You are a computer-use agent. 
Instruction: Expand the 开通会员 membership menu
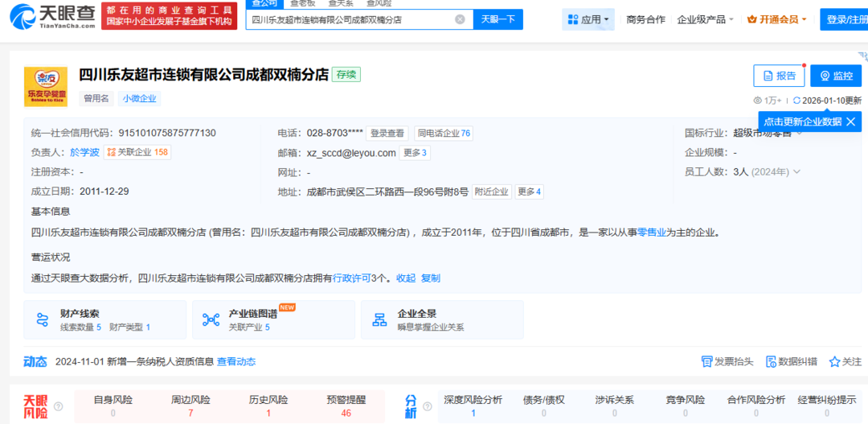tap(776, 19)
